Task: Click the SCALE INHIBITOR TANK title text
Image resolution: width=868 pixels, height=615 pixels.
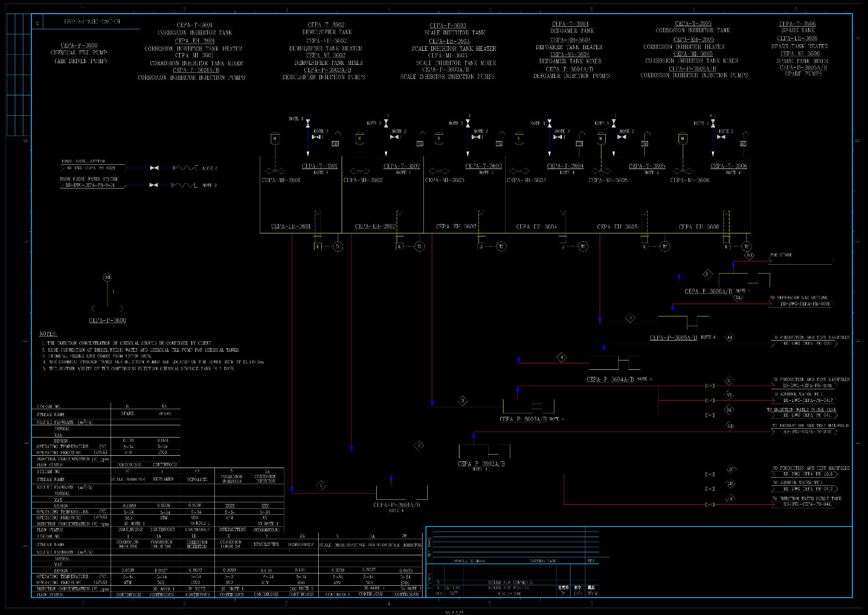Action: tap(455, 33)
